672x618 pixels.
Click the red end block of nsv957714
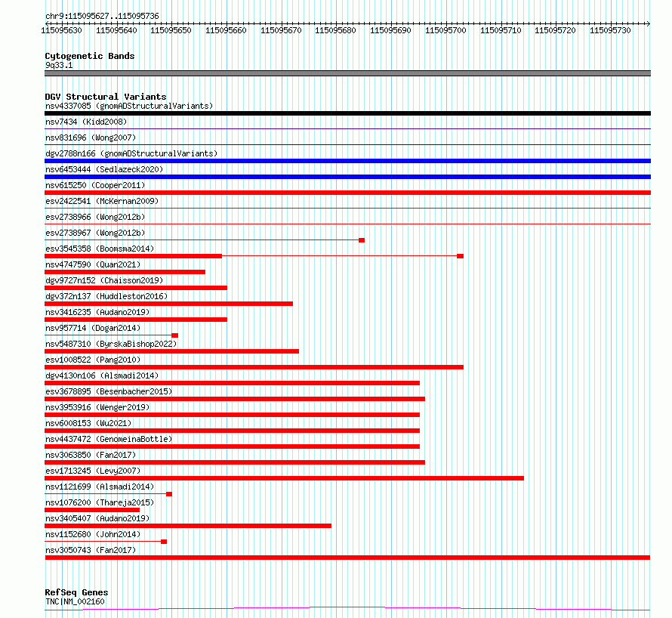(175, 335)
